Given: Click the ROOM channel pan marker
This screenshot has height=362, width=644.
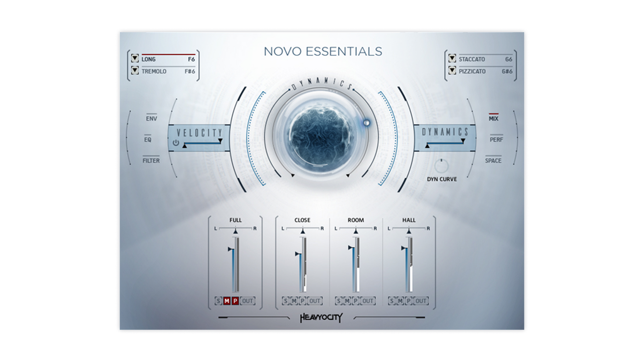Looking at the screenshot, I should [x=356, y=232].
